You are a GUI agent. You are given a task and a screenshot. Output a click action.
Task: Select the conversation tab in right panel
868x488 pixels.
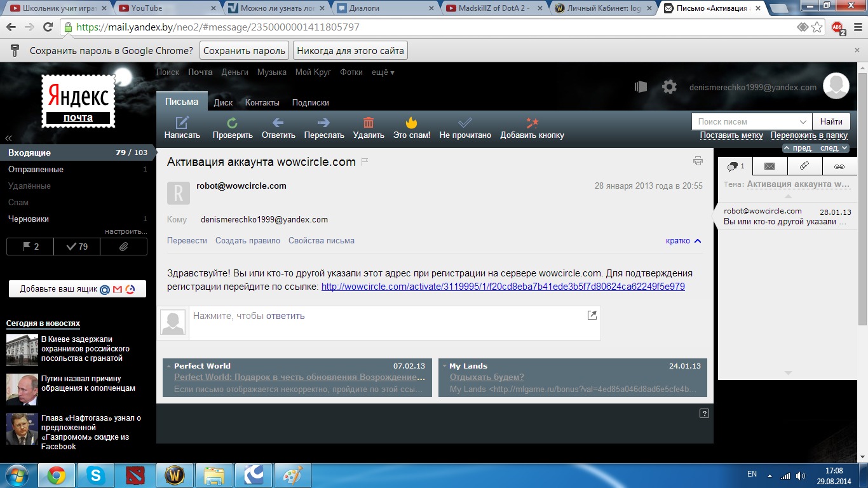(x=735, y=166)
